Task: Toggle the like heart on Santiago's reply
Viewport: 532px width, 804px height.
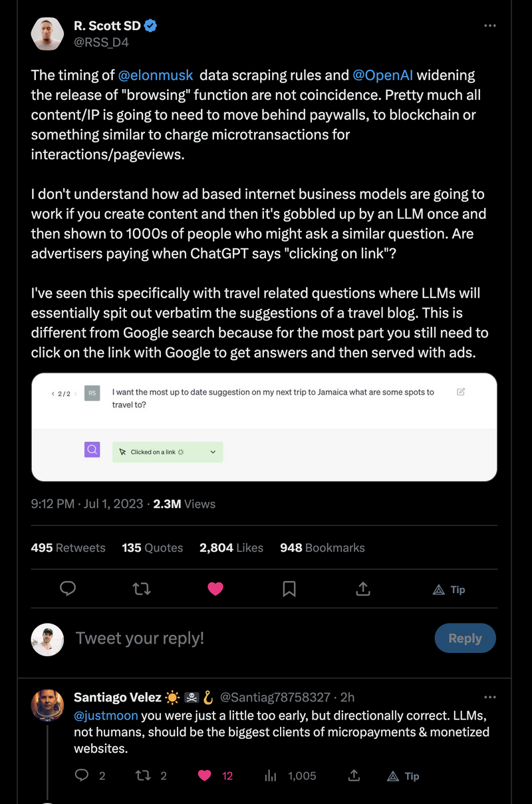Action: (205, 775)
